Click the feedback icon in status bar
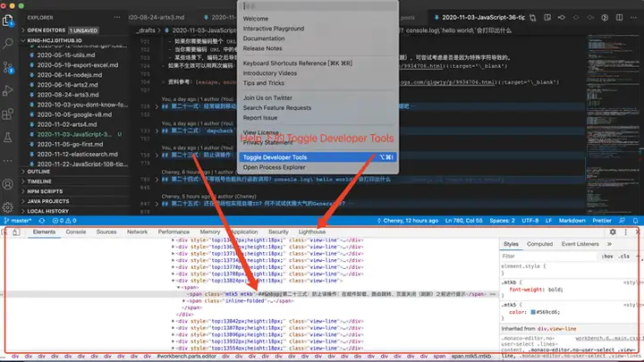Screen dimensions: 644x362 [623, 221]
